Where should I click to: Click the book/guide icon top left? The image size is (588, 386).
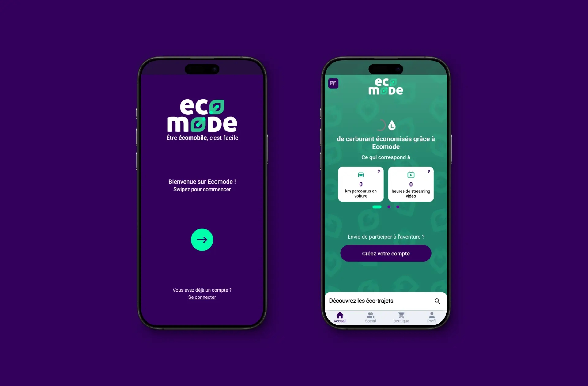333,83
